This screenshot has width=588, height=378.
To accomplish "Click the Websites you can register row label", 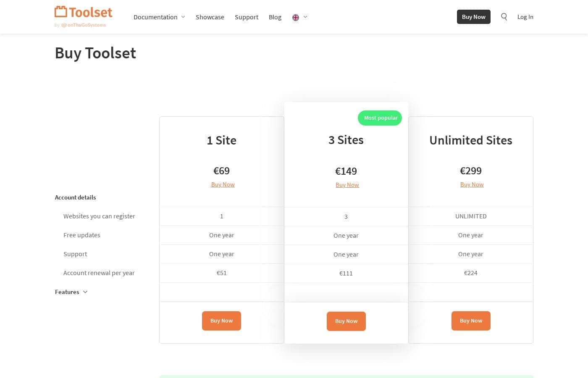I will (x=99, y=216).
